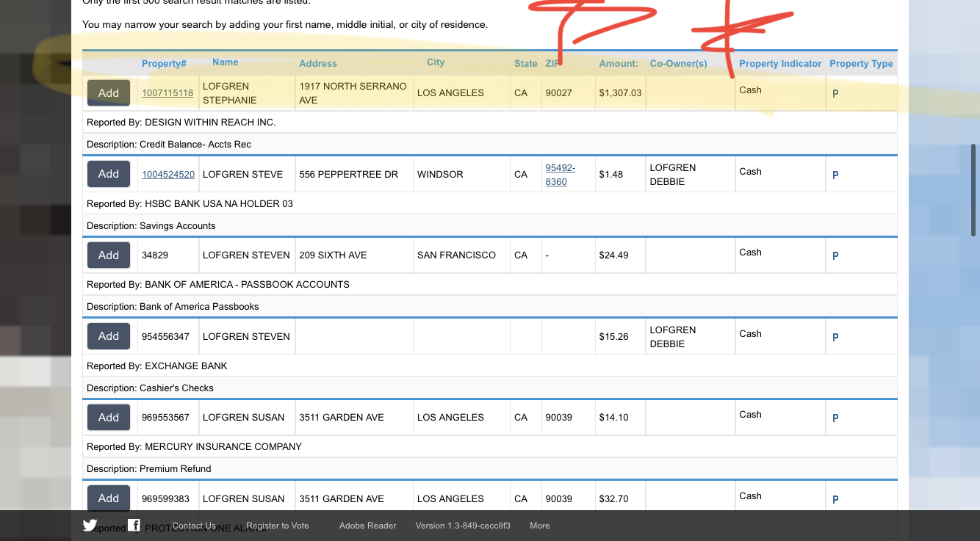Select the 1917 NORTH SERRANO AVE address
Viewport: 980px width, 541px height.
click(x=353, y=93)
